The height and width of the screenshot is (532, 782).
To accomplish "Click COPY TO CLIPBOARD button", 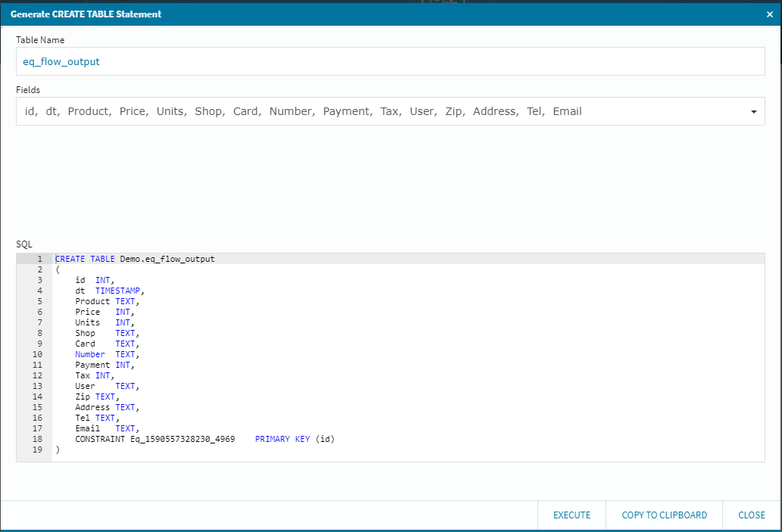I will (665, 515).
